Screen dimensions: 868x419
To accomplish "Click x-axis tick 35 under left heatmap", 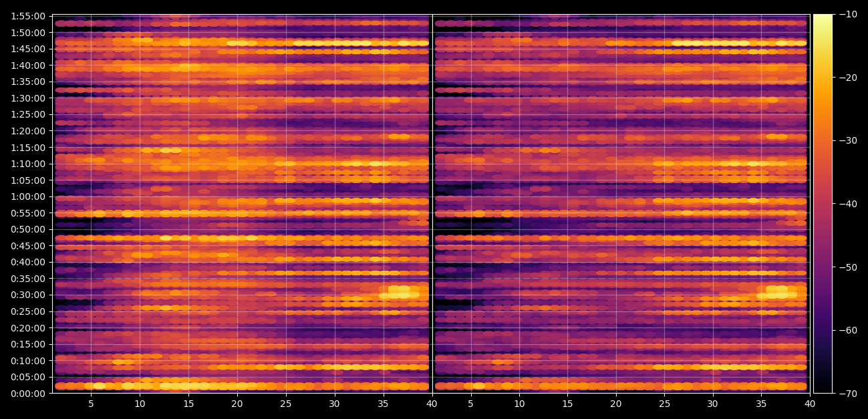I will coord(384,404).
